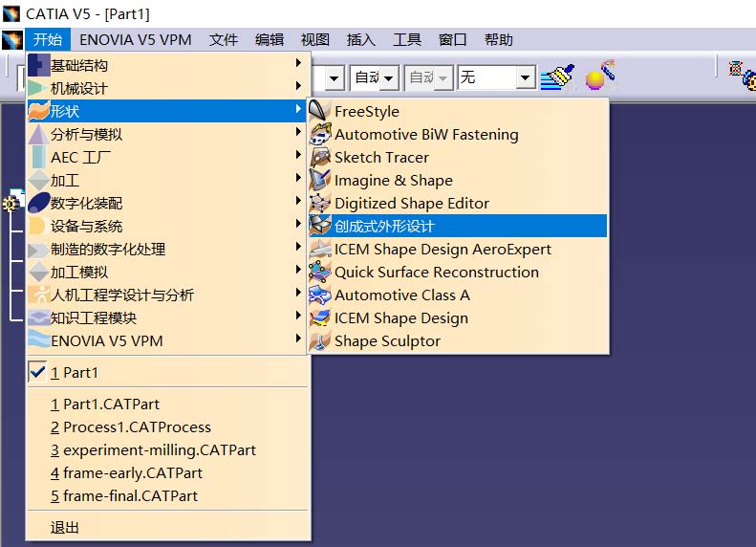Image resolution: width=756 pixels, height=547 pixels.
Task: Click the FreeStyle workbench icon
Action: [319, 112]
